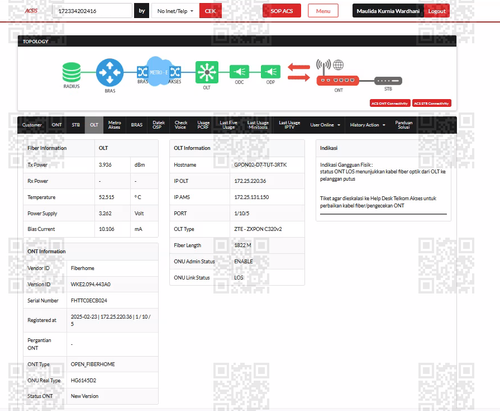Screen dimensions: 500x411
Task: Open the Usage PCRF tab
Action: pos(203,125)
